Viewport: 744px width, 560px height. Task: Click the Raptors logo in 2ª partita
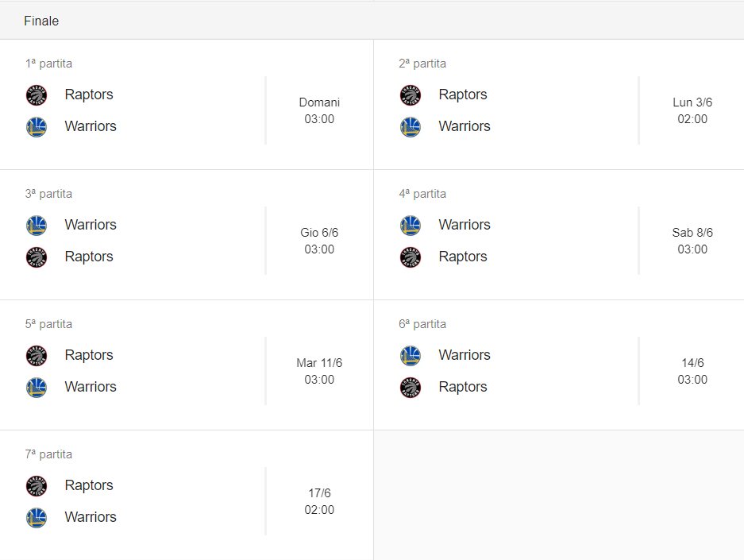411,95
